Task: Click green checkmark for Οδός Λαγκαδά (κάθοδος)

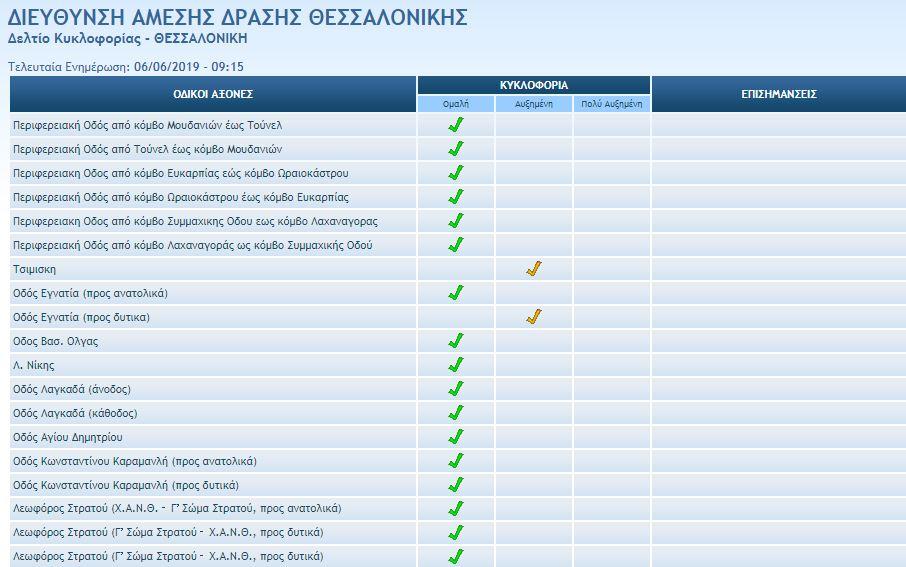Action: [456, 413]
